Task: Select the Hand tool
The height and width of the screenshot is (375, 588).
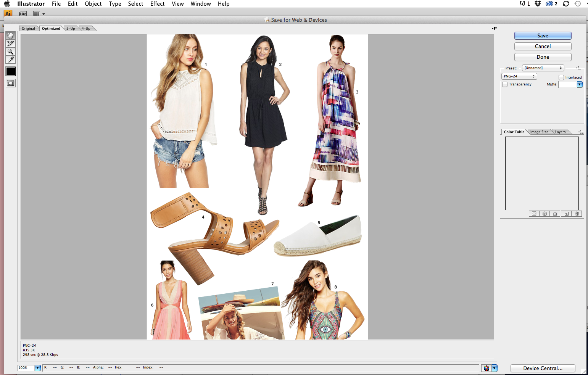Action: 11,35
